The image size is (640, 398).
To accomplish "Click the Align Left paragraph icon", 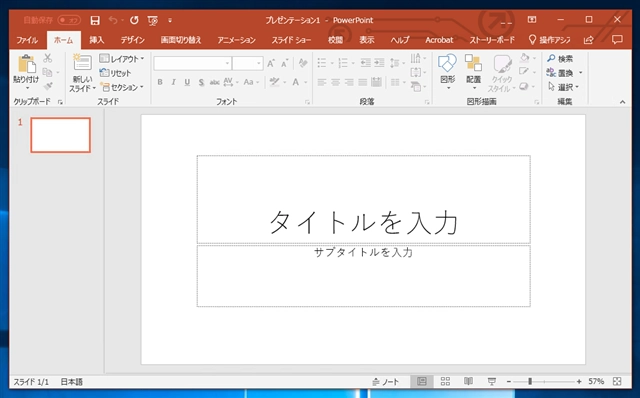I will 322,83.
